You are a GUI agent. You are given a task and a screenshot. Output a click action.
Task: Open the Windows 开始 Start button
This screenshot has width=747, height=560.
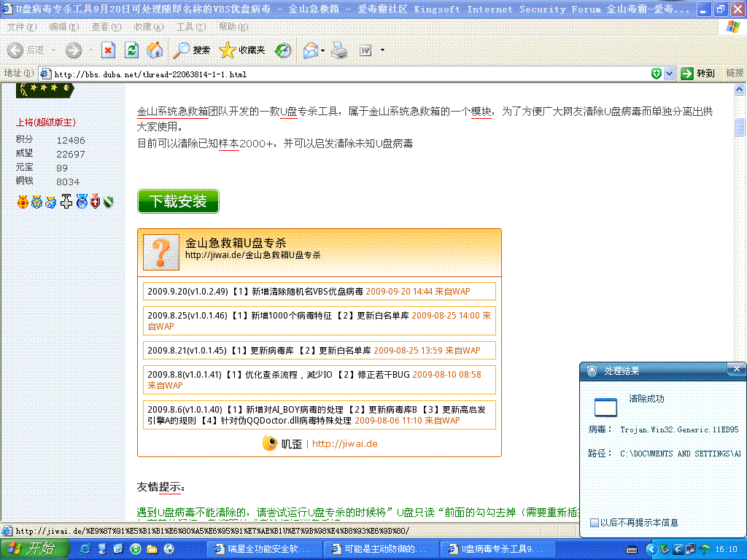click(34, 548)
